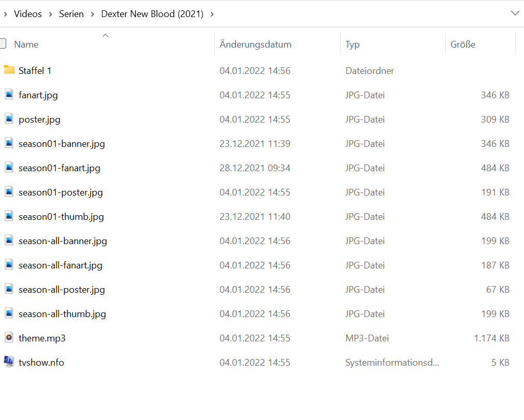Click the MP3-Datei type cell
This screenshot has height=420, width=524.
[367, 338]
